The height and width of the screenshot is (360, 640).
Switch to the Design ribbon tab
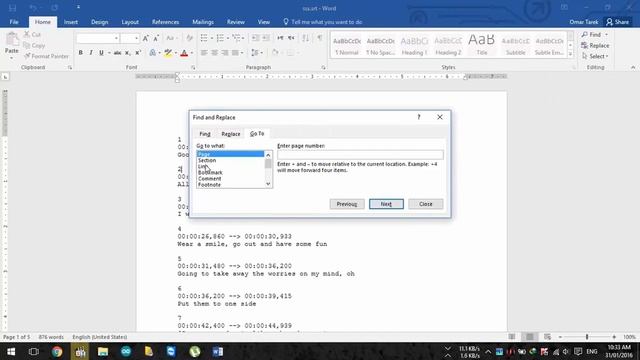[100, 22]
